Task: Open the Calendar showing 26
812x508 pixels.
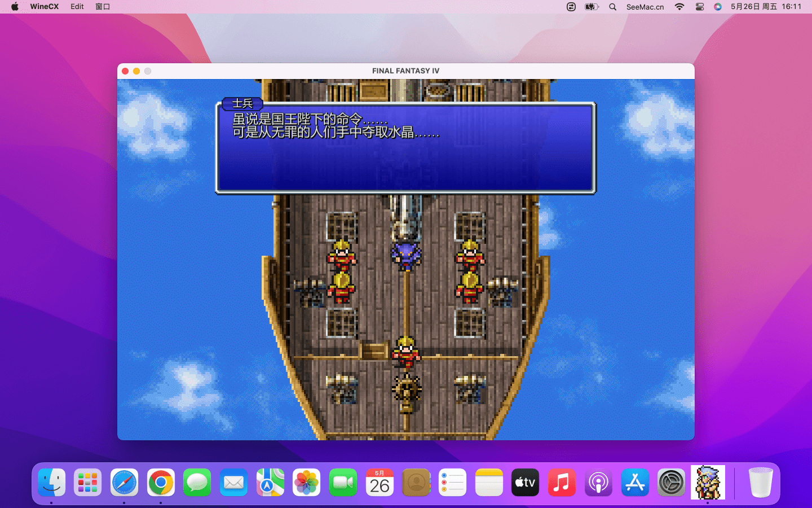Action: tap(379, 483)
